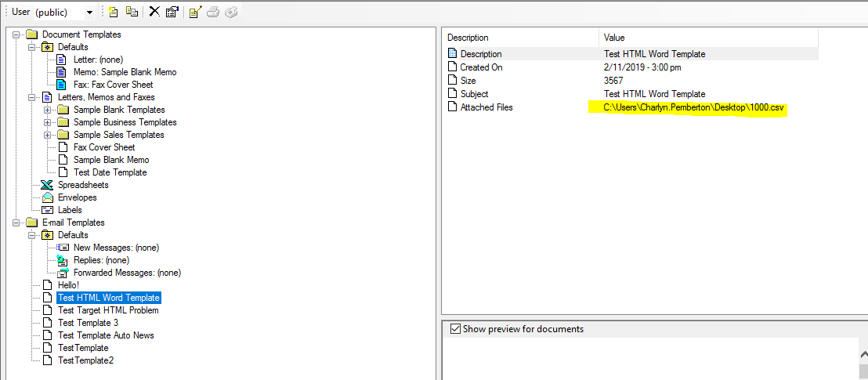Toggle Show preview for documents checkbox
Screen dimensions: 868x380
click(455, 329)
